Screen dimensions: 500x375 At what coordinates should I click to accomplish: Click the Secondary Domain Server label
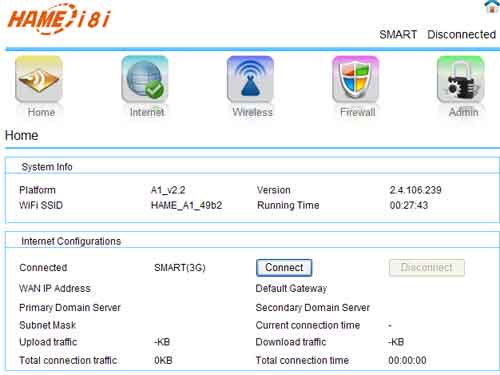click(x=313, y=307)
